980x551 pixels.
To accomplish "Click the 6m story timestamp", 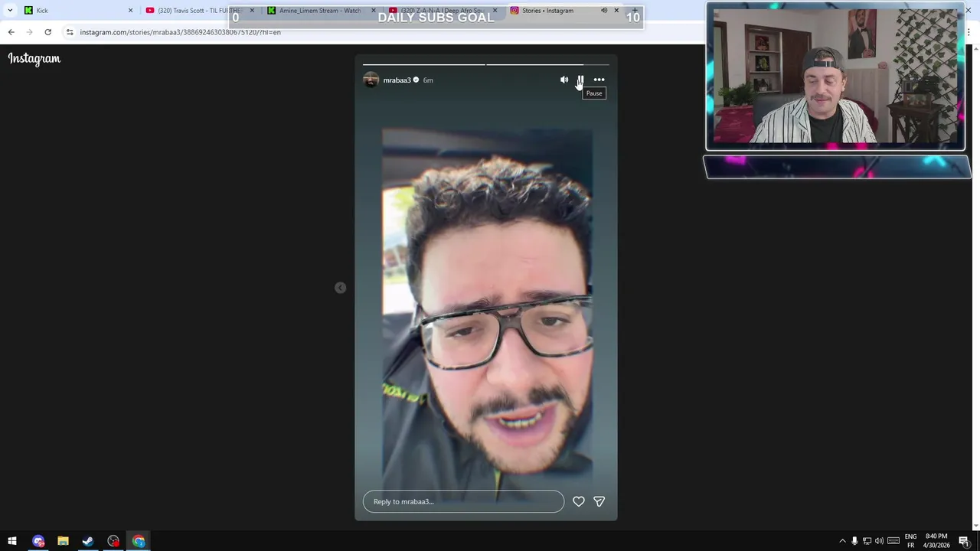I will tap(428, 80).
